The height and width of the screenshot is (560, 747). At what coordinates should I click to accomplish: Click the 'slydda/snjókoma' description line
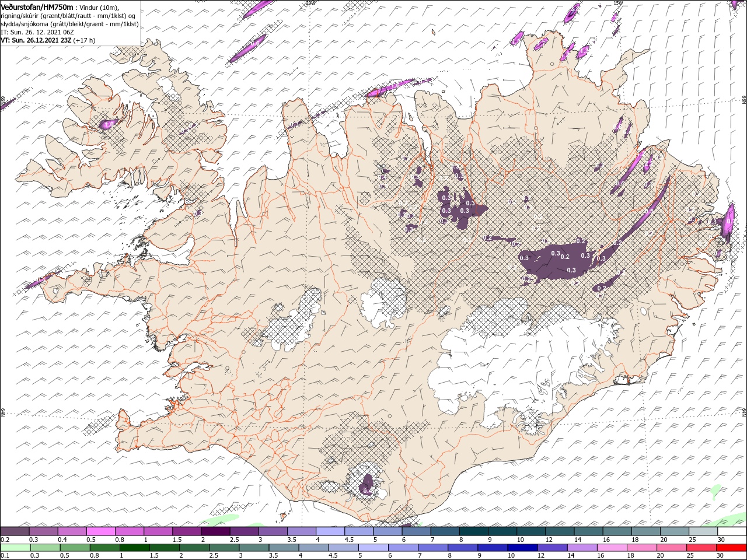tap(69, 24)
